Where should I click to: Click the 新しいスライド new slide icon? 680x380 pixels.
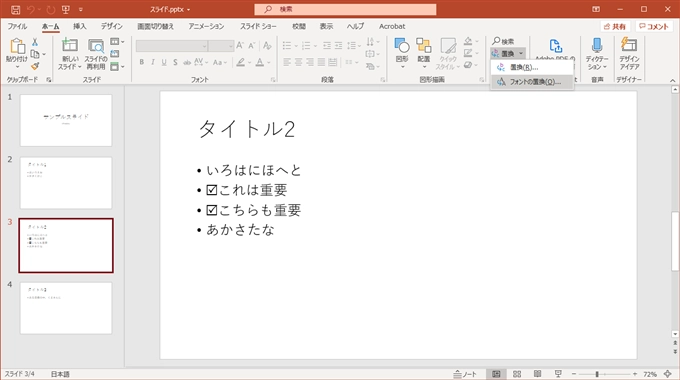click(69, 46)
